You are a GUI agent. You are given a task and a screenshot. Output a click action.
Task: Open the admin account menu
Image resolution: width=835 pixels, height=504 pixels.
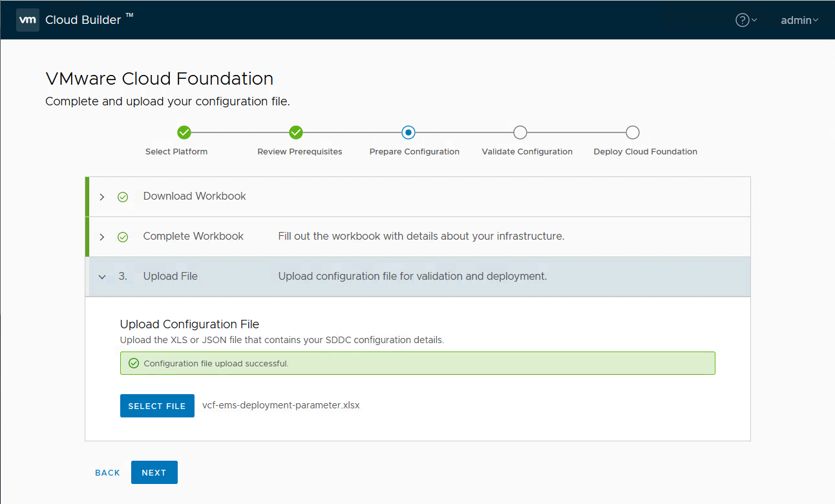pyautogui.click(x=799, y=20)
